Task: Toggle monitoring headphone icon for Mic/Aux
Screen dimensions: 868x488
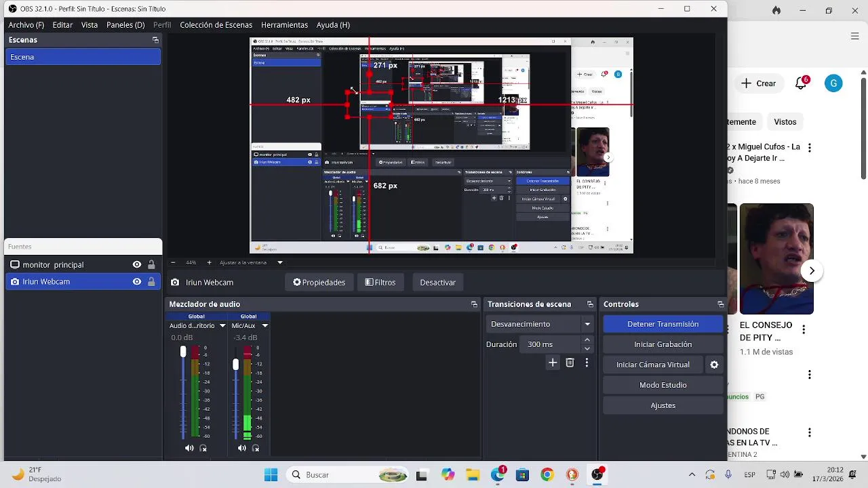Action: (x=256, y=448)
